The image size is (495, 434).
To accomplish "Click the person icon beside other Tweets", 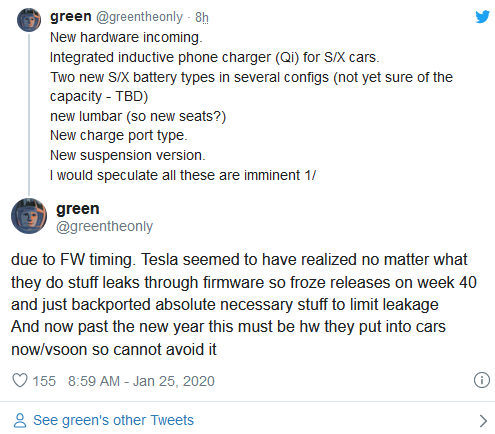I will tap(20, 420).
